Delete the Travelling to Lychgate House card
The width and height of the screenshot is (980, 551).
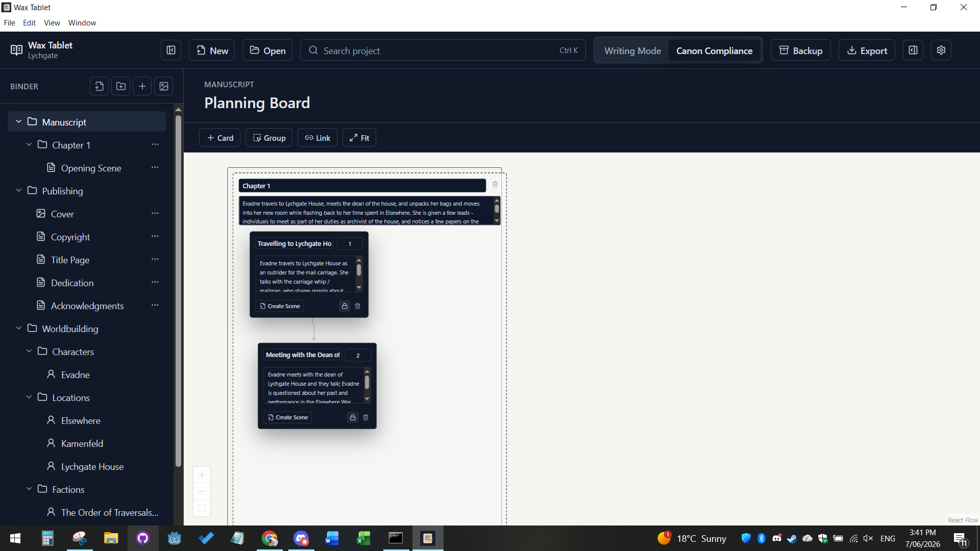[358, 306]
